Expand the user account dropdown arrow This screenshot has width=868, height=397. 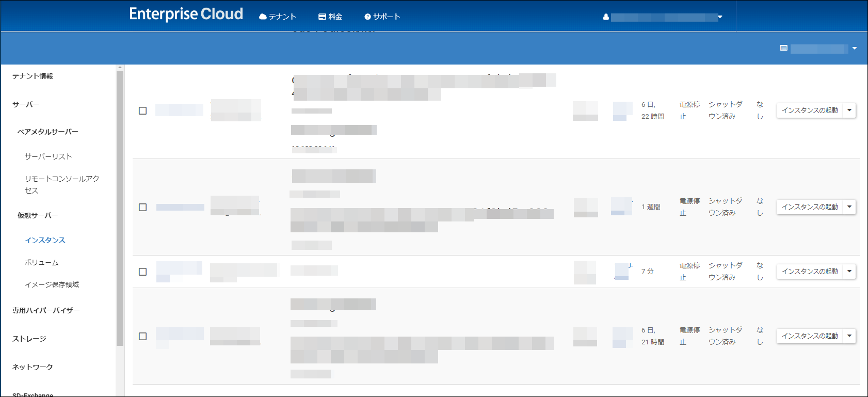[x=720, y=17]
